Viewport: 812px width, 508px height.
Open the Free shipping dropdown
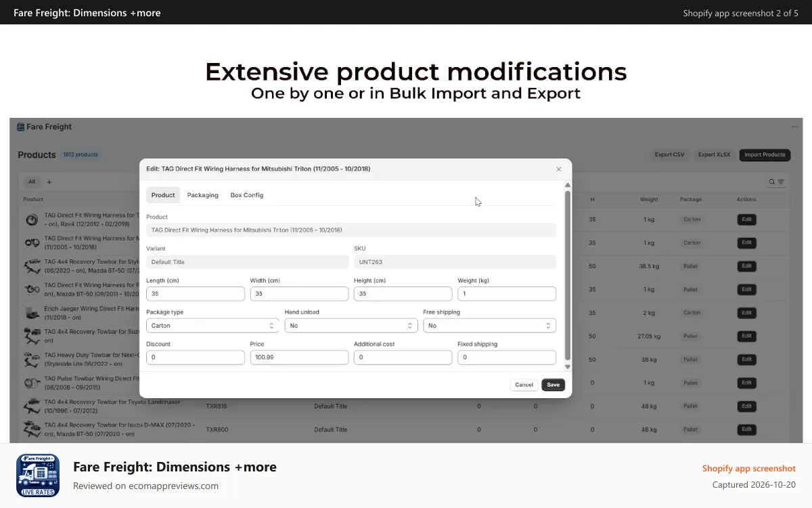[x=490, y=326]
